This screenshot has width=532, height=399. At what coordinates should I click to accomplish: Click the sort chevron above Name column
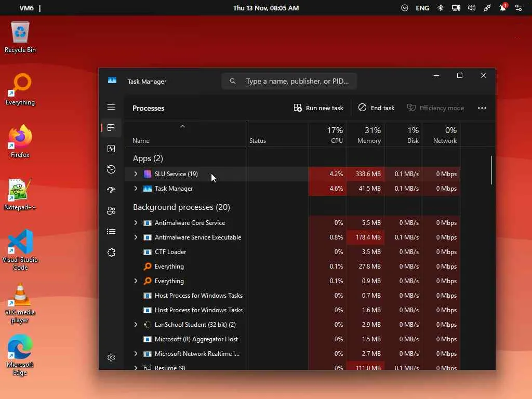click(182, 126)
